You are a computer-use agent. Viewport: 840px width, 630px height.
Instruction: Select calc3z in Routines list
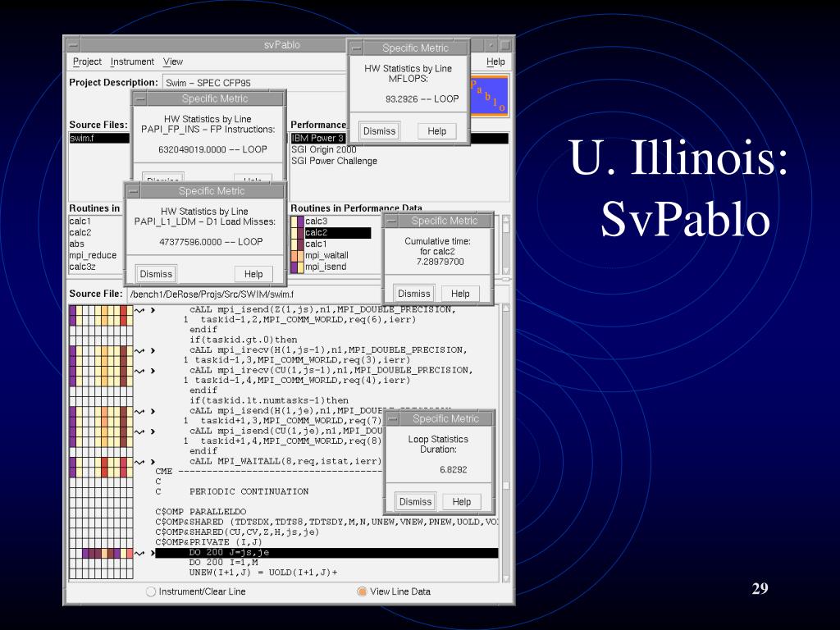click(83, 267)
